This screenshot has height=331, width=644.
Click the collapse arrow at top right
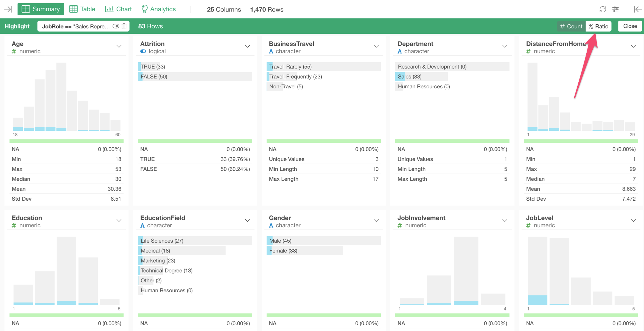pos(637,9)
